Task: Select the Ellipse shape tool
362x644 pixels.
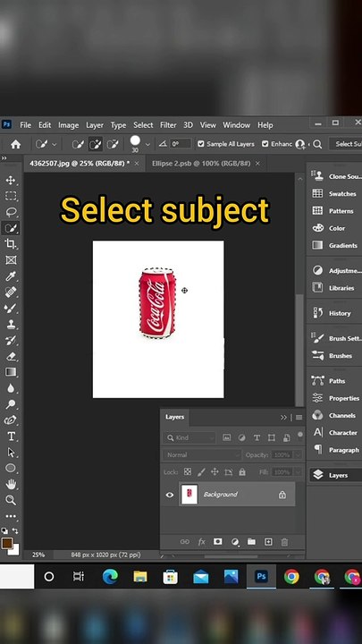Action: [11, 468]
